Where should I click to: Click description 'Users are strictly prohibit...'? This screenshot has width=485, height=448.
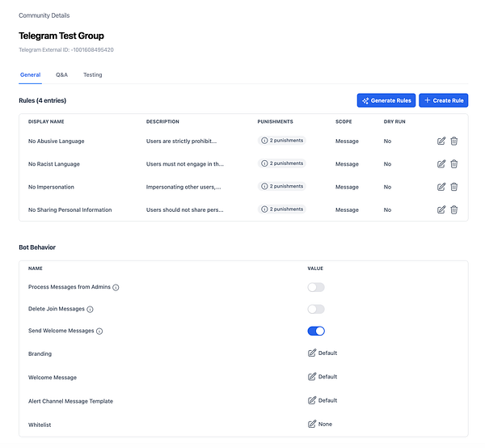tap(182, 141)
